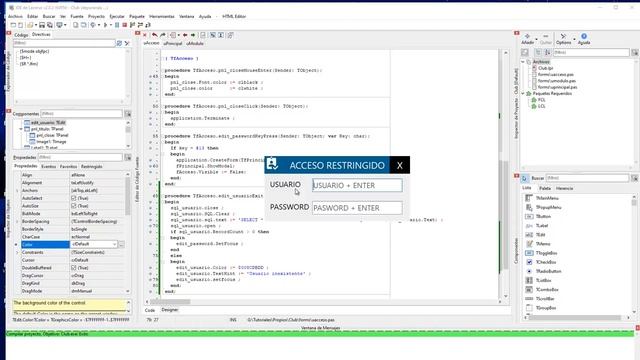
Task: Click the Open file folder icon
Action: click(x=30, y=25)
